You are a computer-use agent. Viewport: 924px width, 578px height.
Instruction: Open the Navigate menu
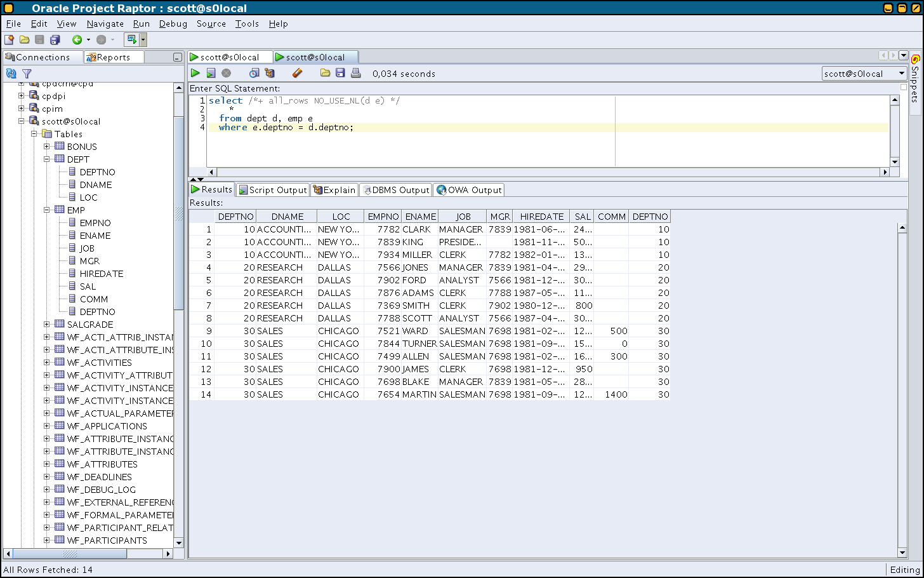click(105, 24)
